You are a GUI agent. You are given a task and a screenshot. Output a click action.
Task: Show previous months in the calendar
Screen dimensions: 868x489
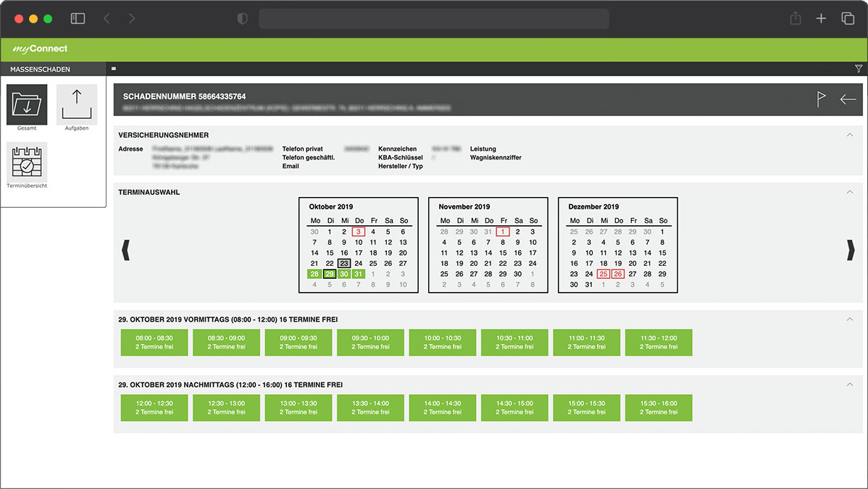[x=125, y=251]
